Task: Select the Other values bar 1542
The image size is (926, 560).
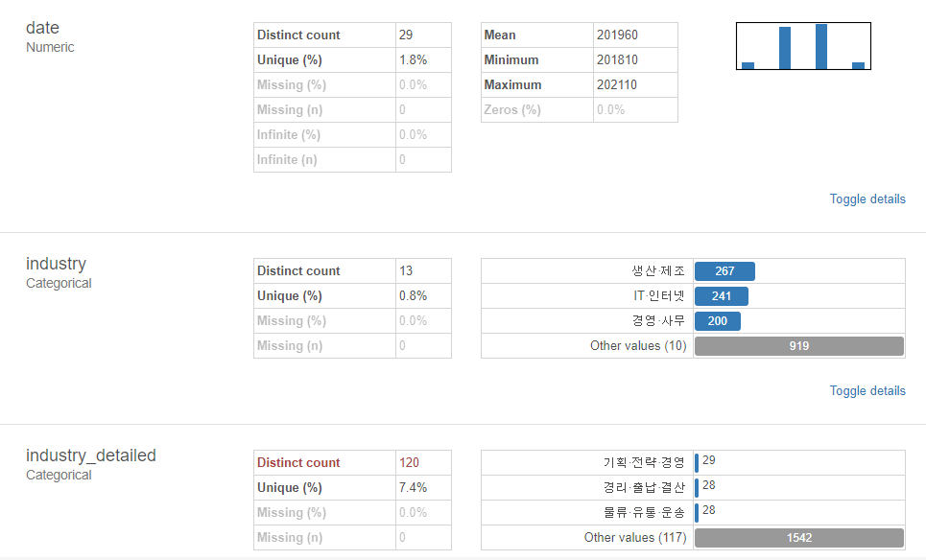Action: 799,538
